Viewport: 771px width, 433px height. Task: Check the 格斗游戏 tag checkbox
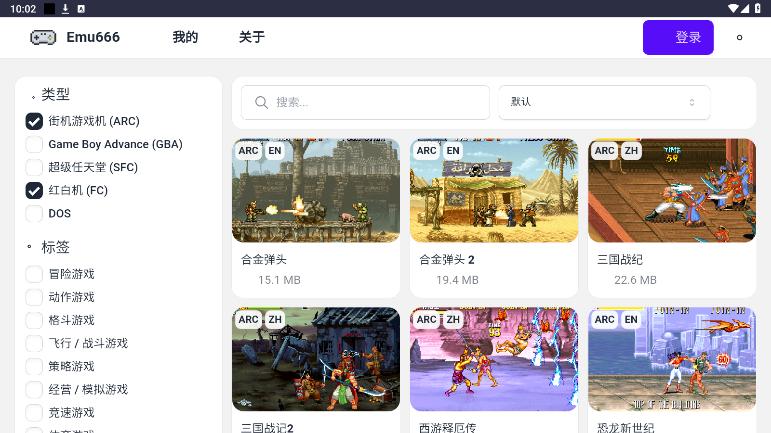tap(34, 320)
